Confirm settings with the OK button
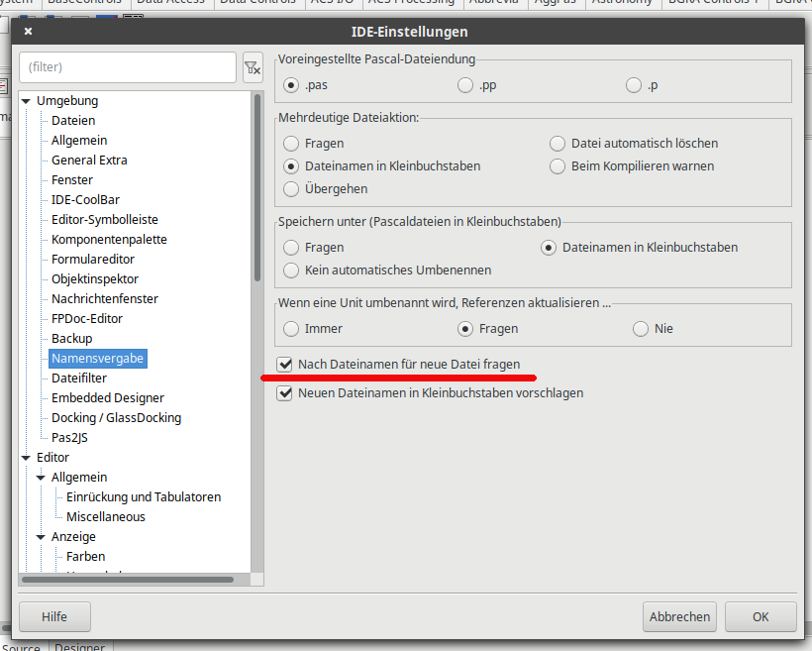Viewport: 812px width, 651px height. pos(760,616)
